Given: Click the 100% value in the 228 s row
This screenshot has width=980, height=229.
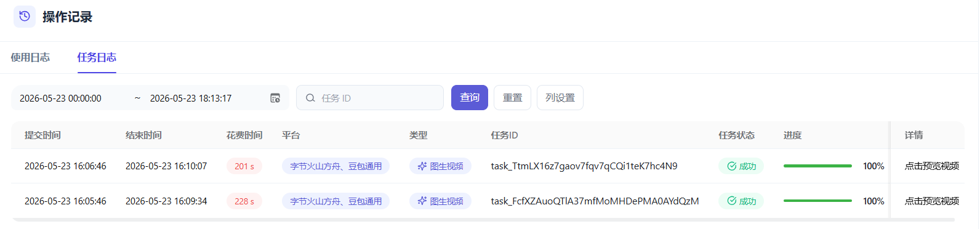Looking at the screenshot, I should (x=874, y=201).
